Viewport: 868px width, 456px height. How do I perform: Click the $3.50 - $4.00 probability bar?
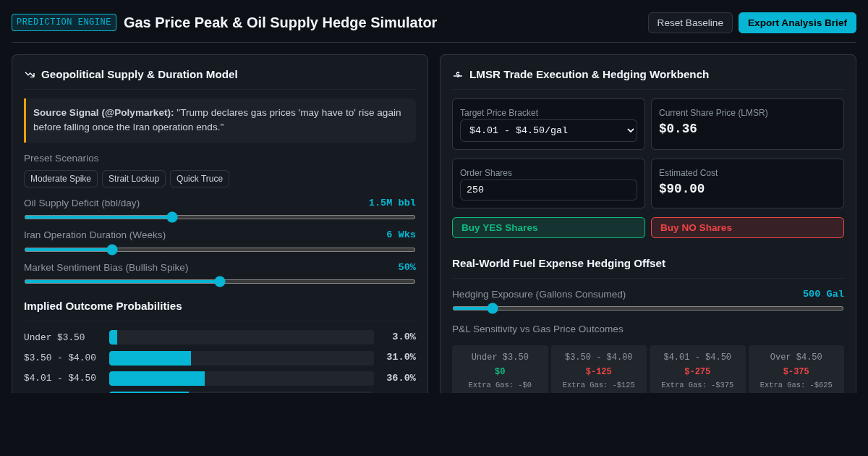(x=242, y=358)
